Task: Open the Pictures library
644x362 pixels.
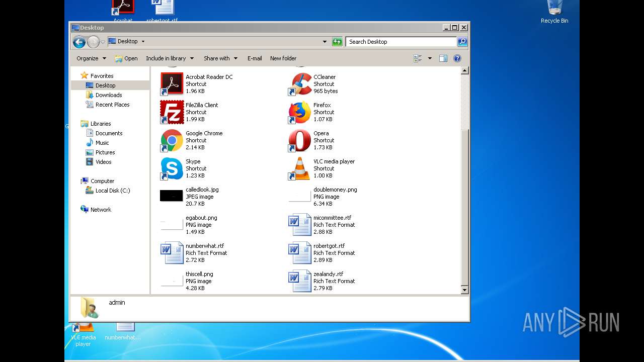Action: (105, 152)
